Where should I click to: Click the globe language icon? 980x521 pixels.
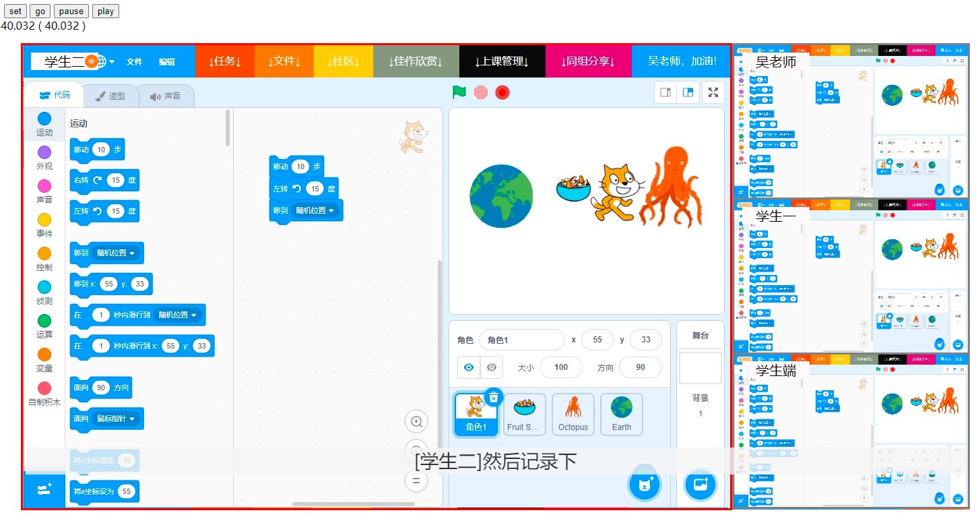(x=100, y=61)
